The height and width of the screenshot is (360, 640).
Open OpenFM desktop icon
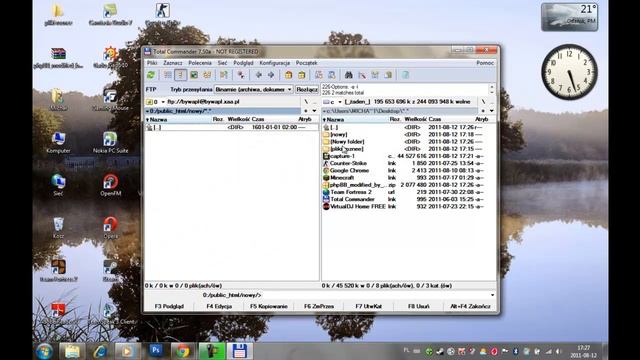(x=110, y=185)
